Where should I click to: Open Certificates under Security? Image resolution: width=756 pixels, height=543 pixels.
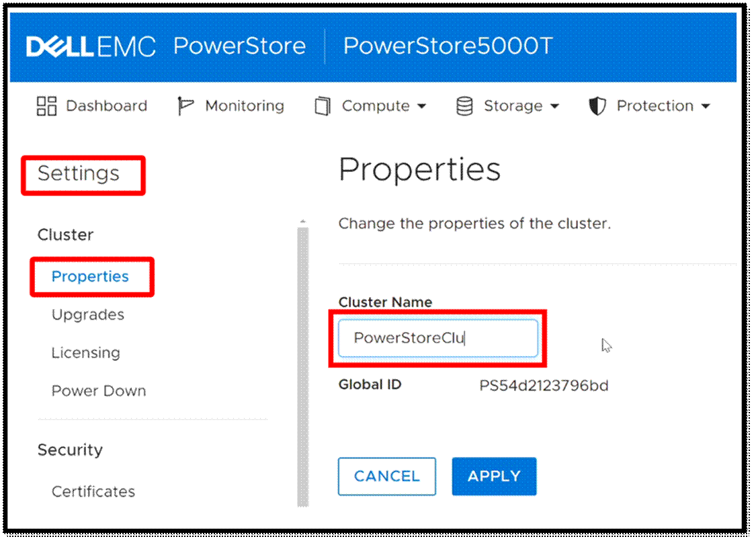point(93,491)
